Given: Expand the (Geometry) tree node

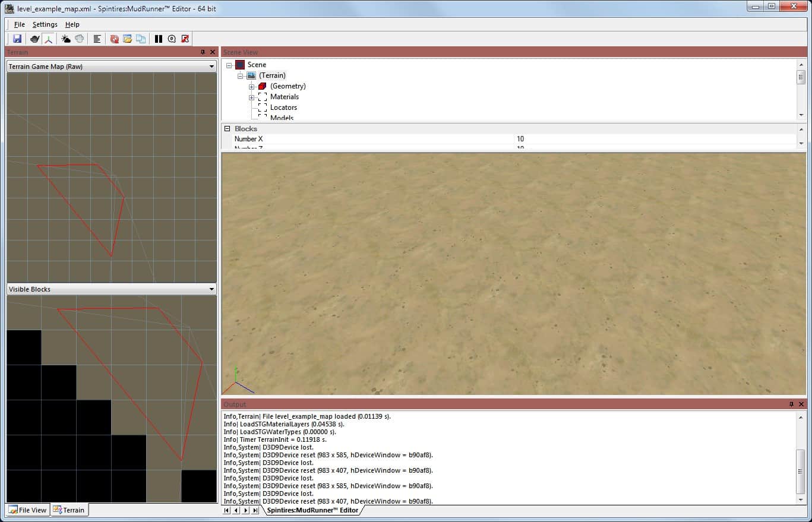Looking at the screenshot, I should [252, 87].
